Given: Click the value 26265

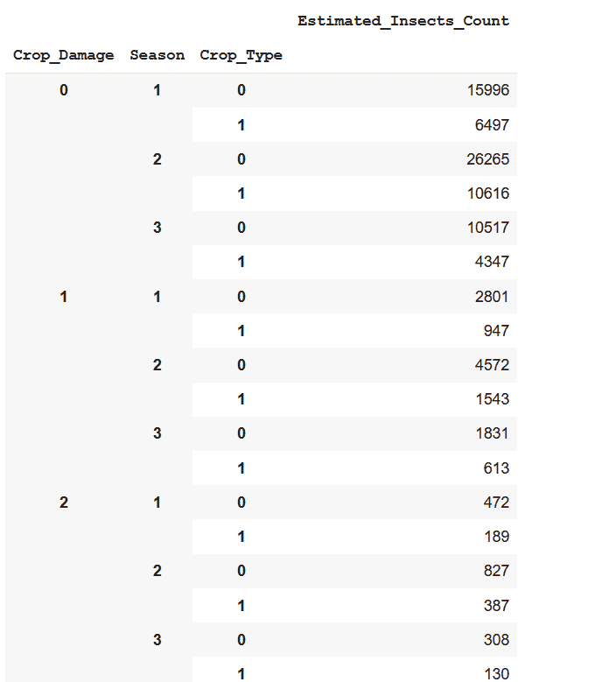Looking at the screenshot, I should coord(487,159).
